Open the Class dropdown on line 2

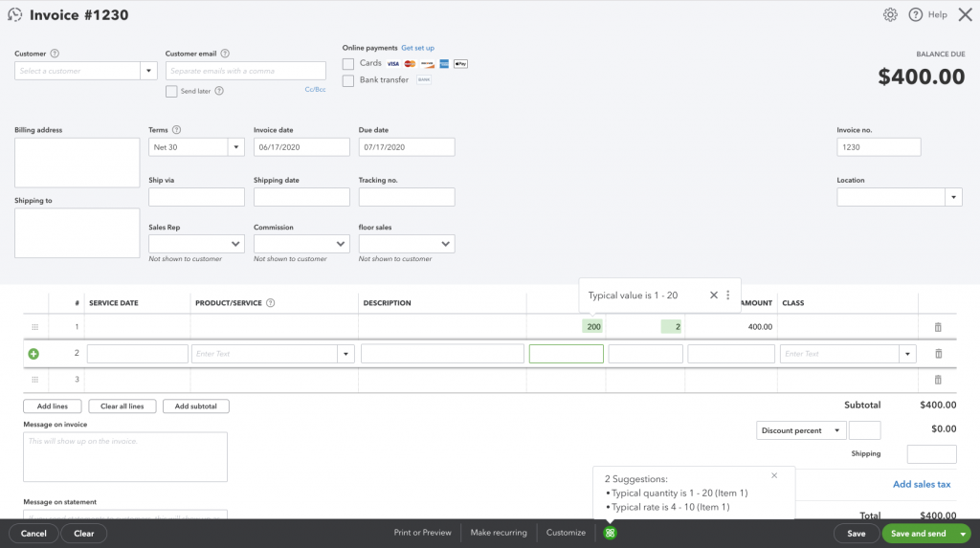(x=907, y=354)
